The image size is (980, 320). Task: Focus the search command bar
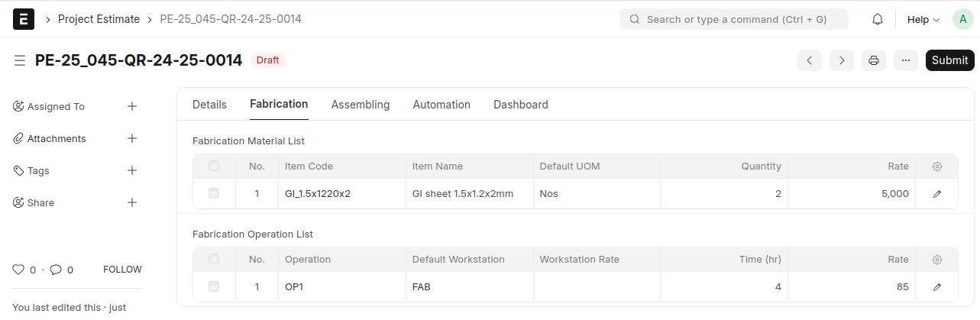(x=734, y=19)
